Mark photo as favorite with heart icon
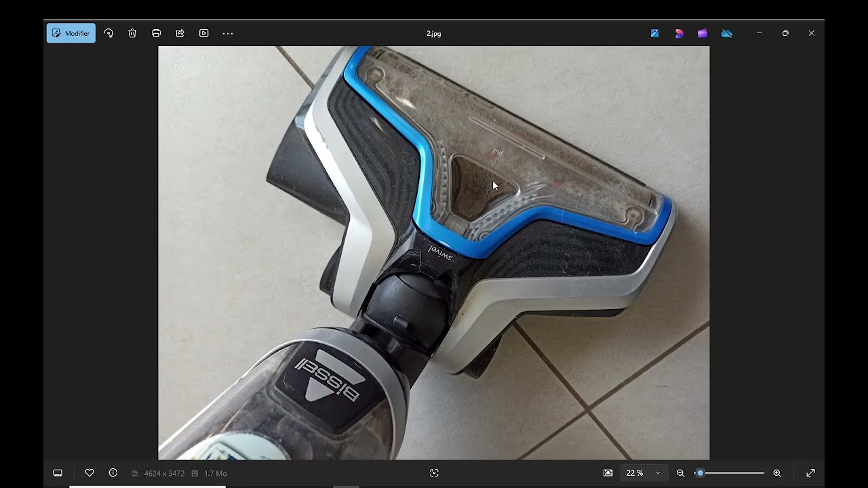Viewport: 868px width, 488px height. [x=89, y=473]
